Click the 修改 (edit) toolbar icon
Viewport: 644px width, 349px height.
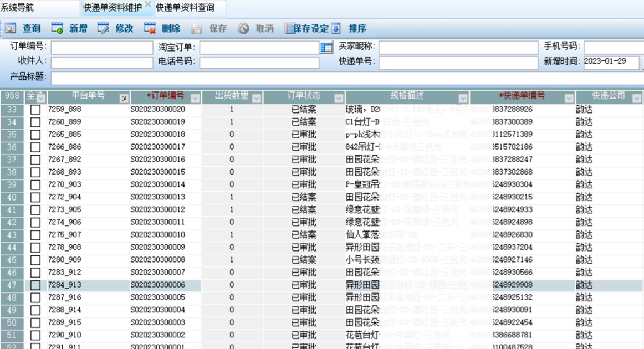tap(103, 29)
